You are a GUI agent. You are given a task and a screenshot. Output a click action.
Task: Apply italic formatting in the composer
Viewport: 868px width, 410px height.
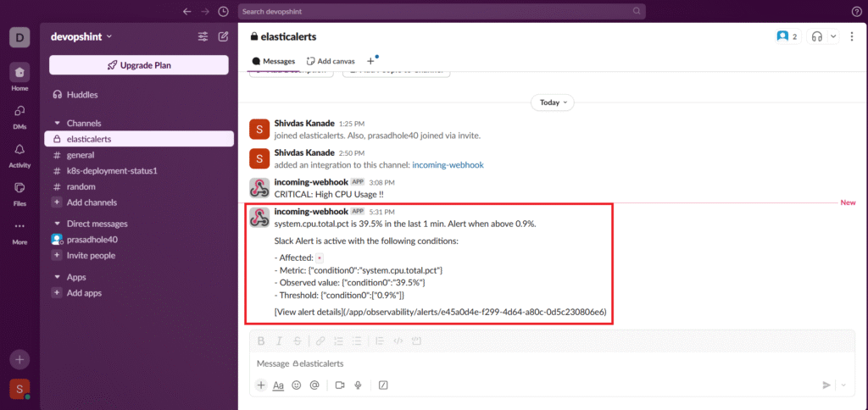click(x=280, y=341)
